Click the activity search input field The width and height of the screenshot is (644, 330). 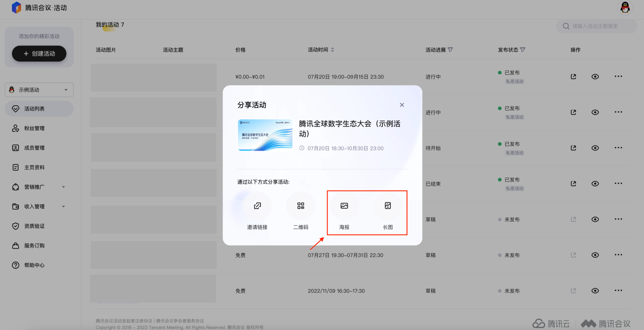coord(597,26)
